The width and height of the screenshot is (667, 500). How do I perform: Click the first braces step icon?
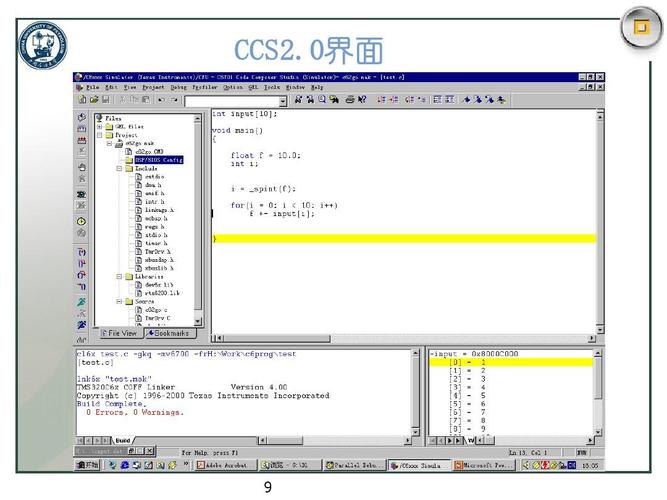point(82,252)
